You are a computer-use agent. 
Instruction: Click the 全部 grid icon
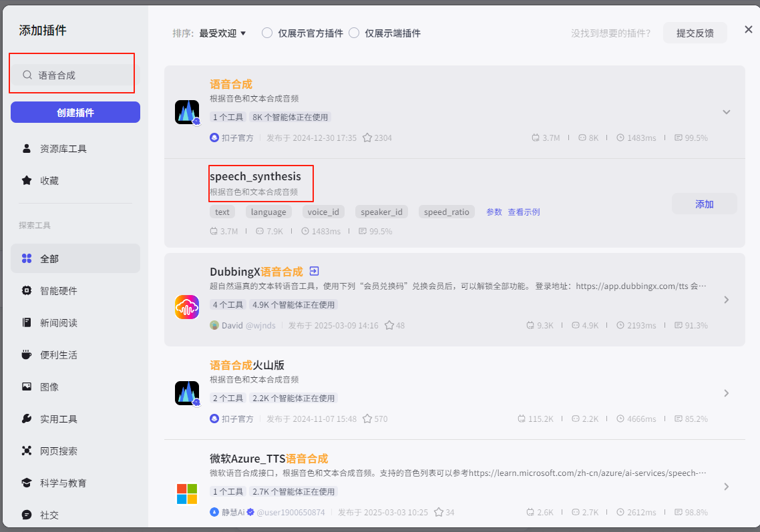tap(27, 258)
